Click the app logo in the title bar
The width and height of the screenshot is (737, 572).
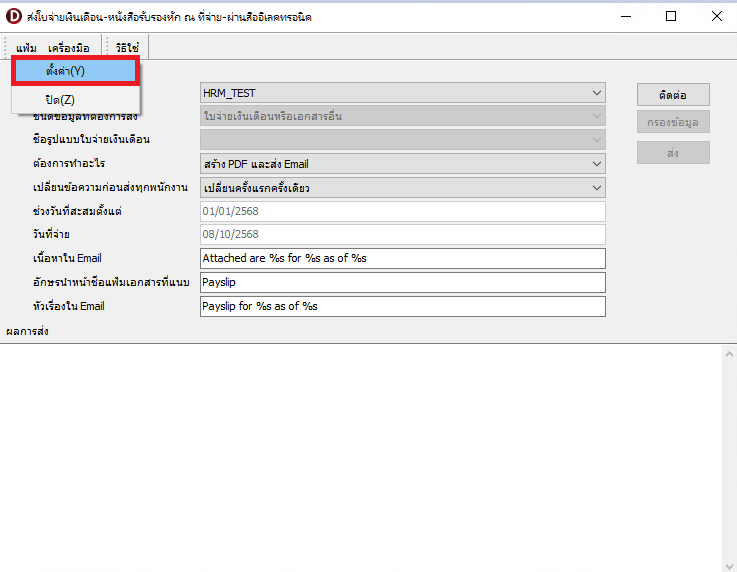(14, 16)
